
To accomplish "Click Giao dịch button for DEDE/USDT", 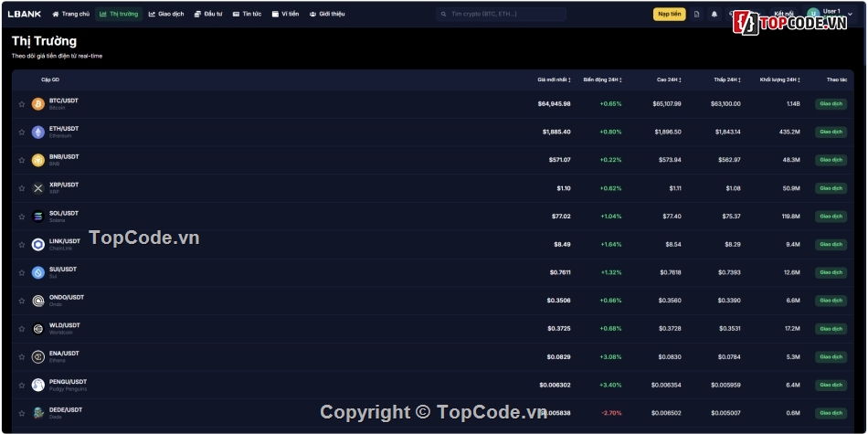I will [x=831, y=413].
